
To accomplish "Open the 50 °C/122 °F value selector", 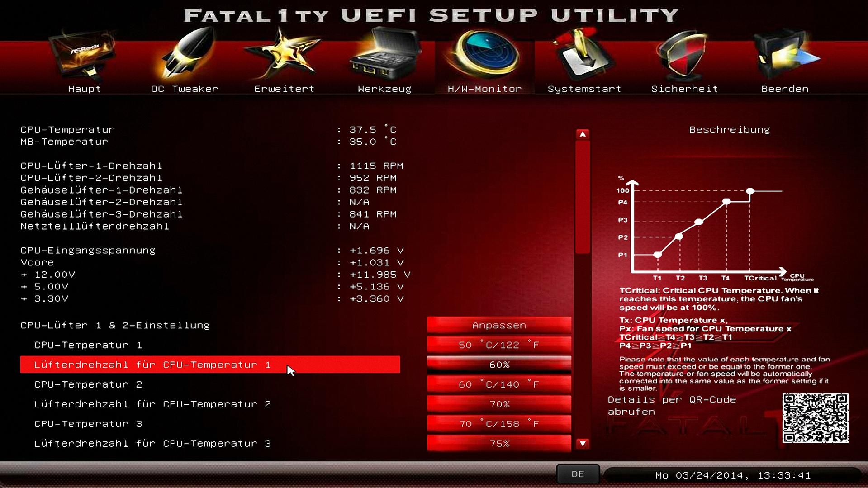I will (499, 345).
